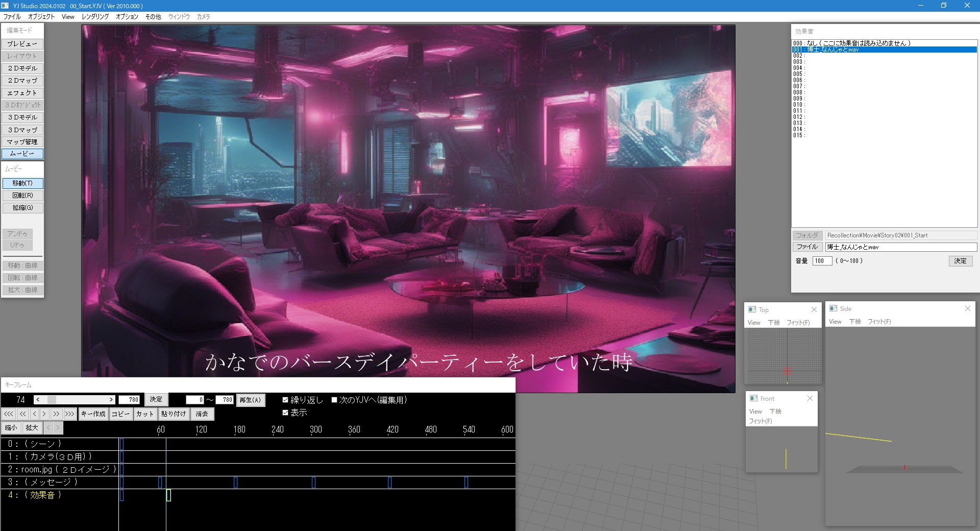
Task: Step back one frame with < button
Action: pos(34,414)
